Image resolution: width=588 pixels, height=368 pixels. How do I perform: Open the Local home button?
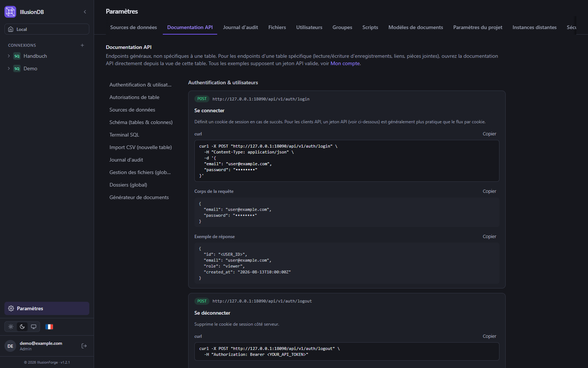point(47,29)
